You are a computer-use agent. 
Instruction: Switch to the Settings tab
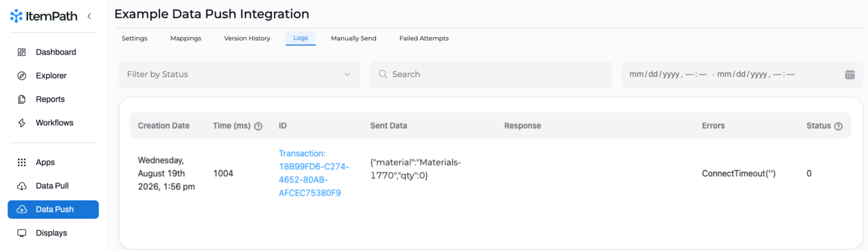[135, 38]
